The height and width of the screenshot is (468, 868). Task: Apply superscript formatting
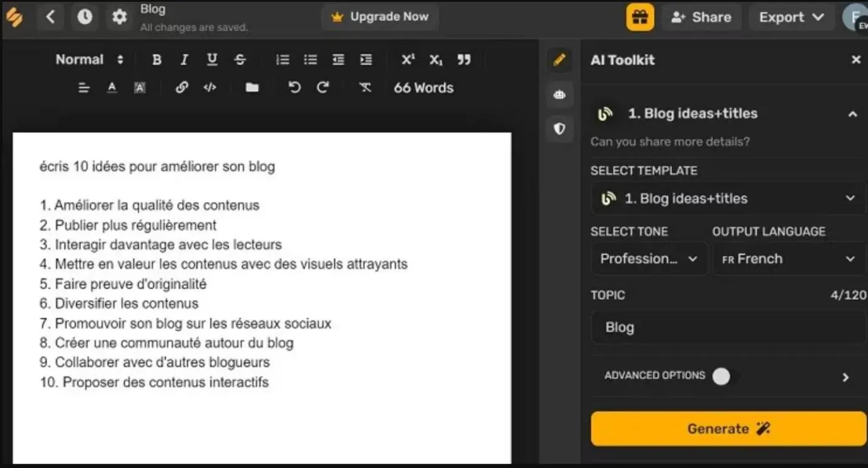click(408, 59)
